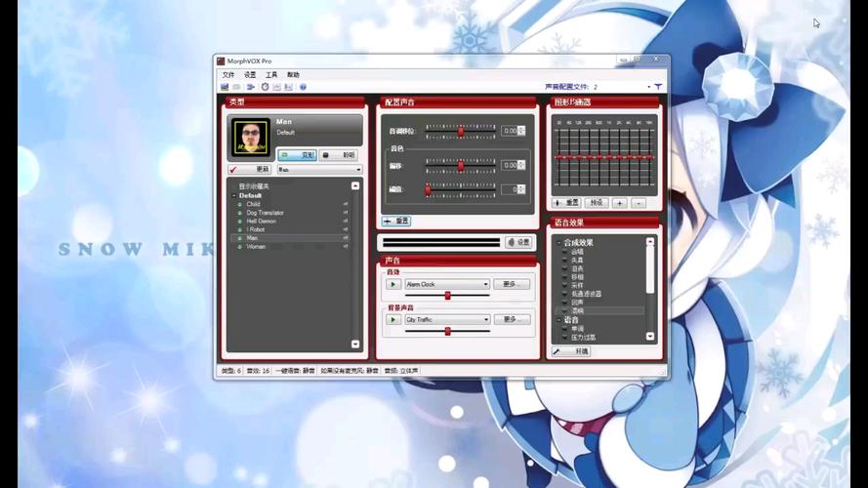Select the Woman voice

(x=256, y=247)
